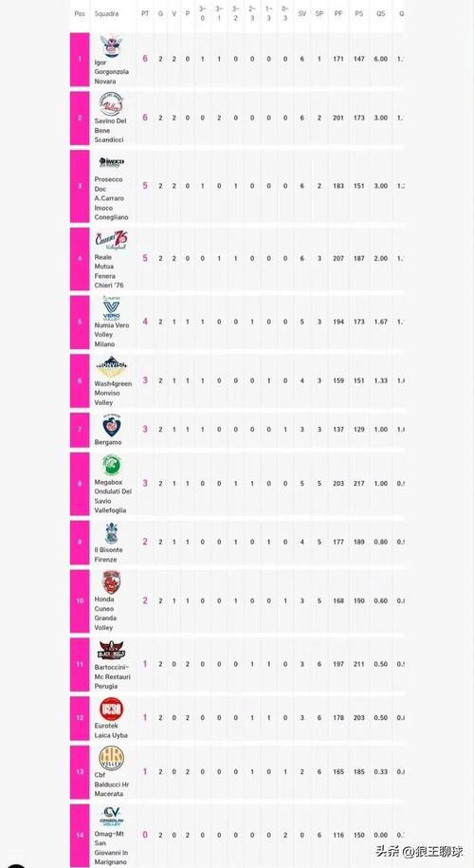Screen dimensions: 474x868
Task: Sort table by the PT column header
Action: 145,14
